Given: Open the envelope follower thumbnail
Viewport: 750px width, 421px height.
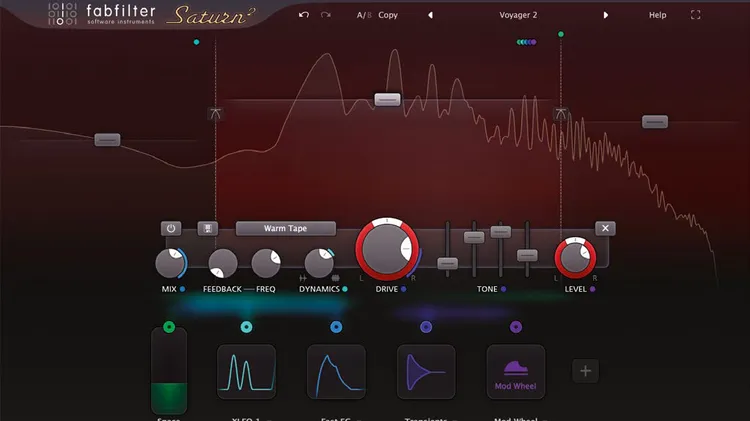Looking at the screenshot, I should 336,372.
